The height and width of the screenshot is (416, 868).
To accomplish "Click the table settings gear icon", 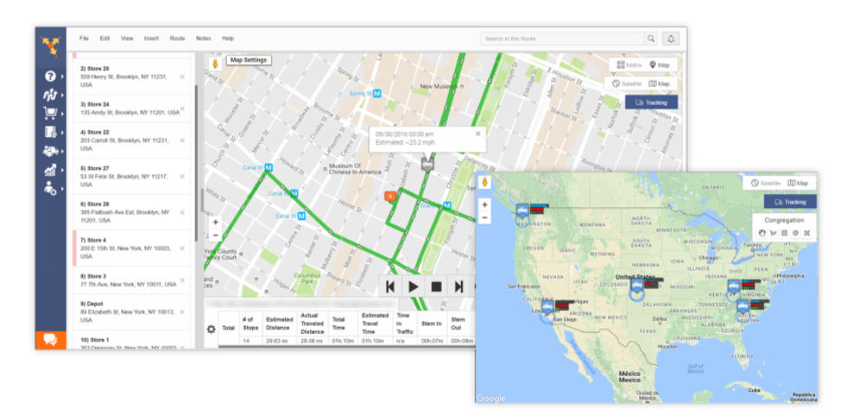I will pos(211,329).
